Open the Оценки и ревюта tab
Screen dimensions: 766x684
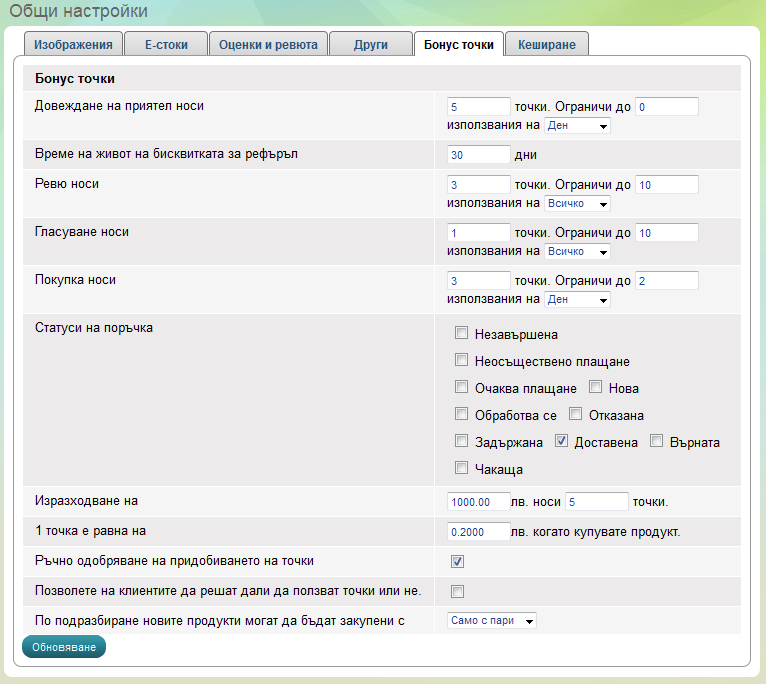pyautogui.click(x=268, y=44)
